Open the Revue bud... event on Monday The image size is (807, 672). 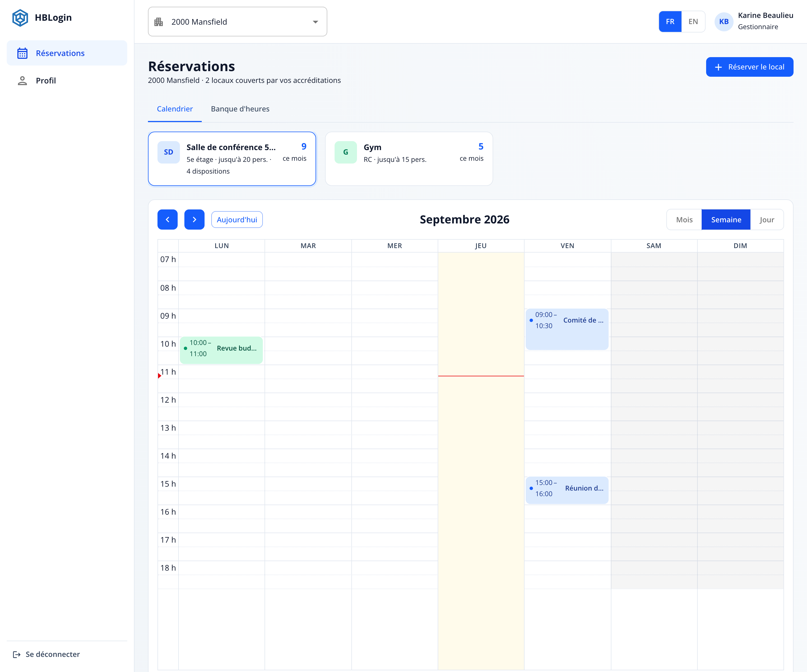[x=221, y=350]
